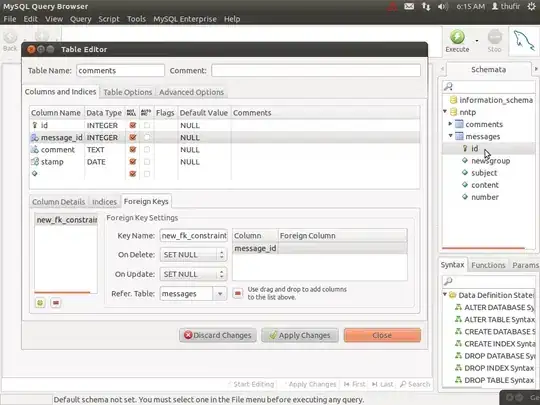Click the Key Name input field
540x405 pixels.
[x=194, y=236]
